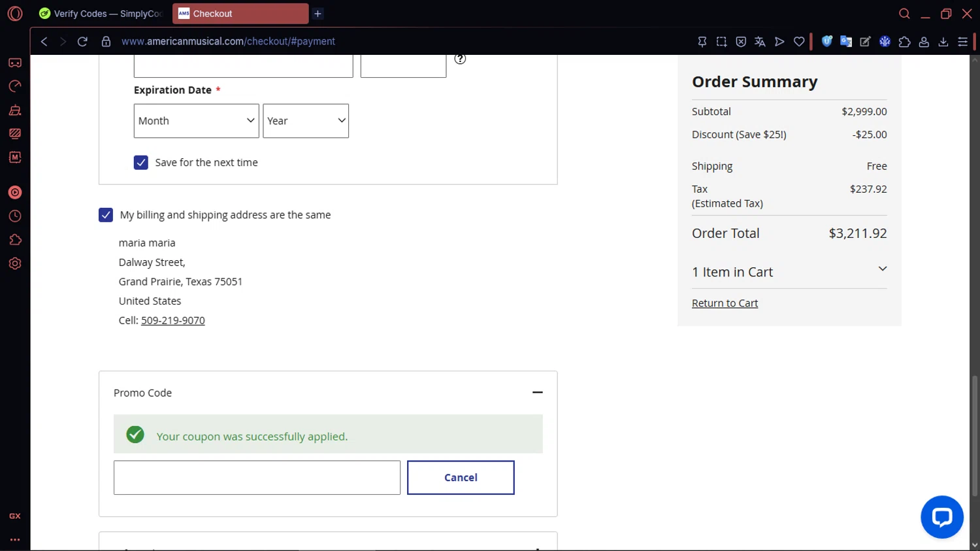Open ad blocker shield icon
This screenshot has width=980, height=551.
pos(741,41)
